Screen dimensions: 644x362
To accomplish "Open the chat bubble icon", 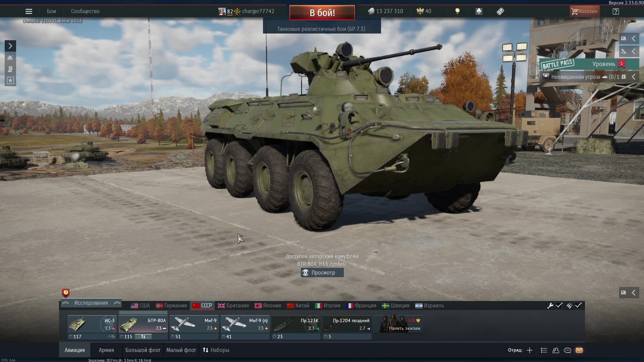I will point(568,350).
